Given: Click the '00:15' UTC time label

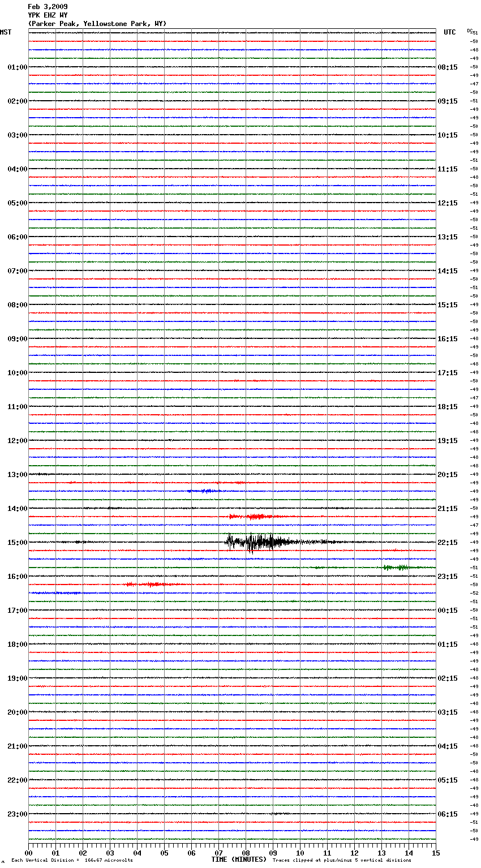Looking at the screenshot, I should tap(448, 611).
